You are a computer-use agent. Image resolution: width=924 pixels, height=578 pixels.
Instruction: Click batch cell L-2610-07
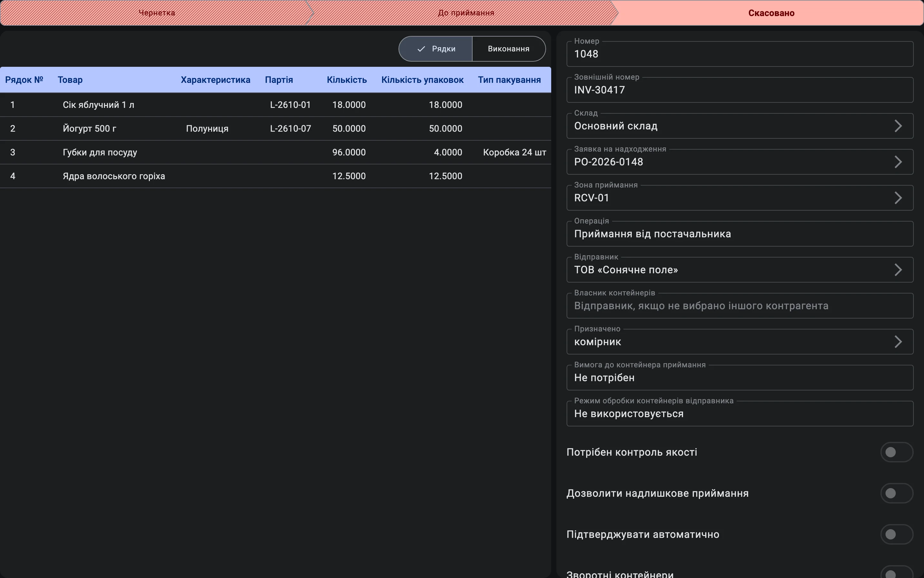[x=290, y=128]
